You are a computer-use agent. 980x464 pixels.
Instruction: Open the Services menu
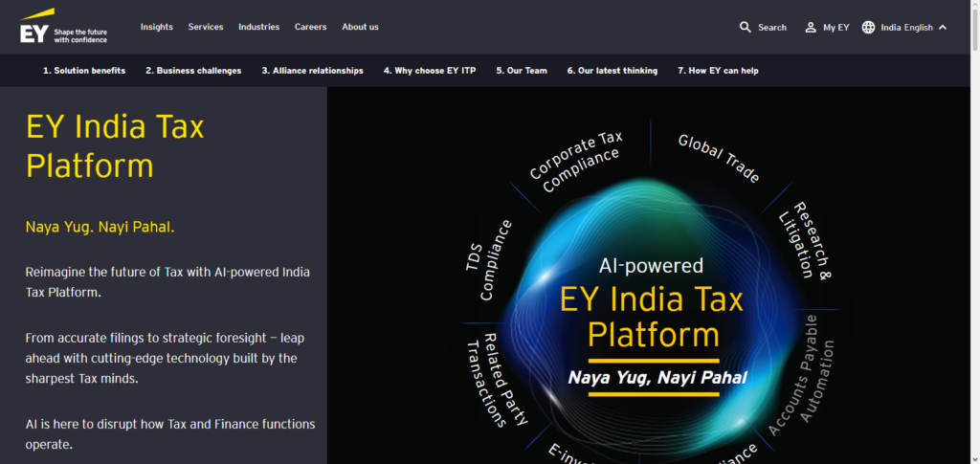pos(206,27)
